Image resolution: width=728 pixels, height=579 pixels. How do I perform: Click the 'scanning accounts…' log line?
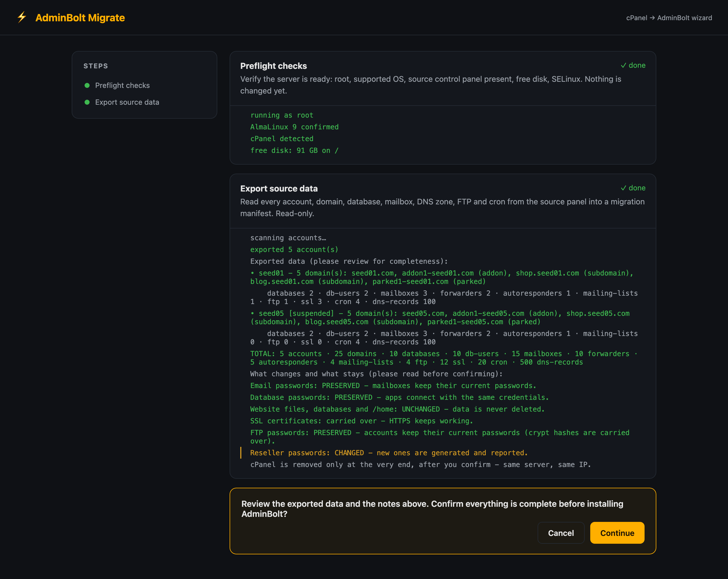(288, 238)
